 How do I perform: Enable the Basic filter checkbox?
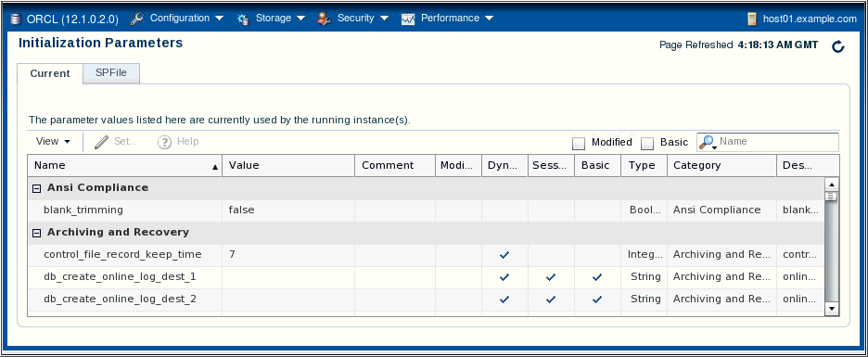click(x=647, y=144)
